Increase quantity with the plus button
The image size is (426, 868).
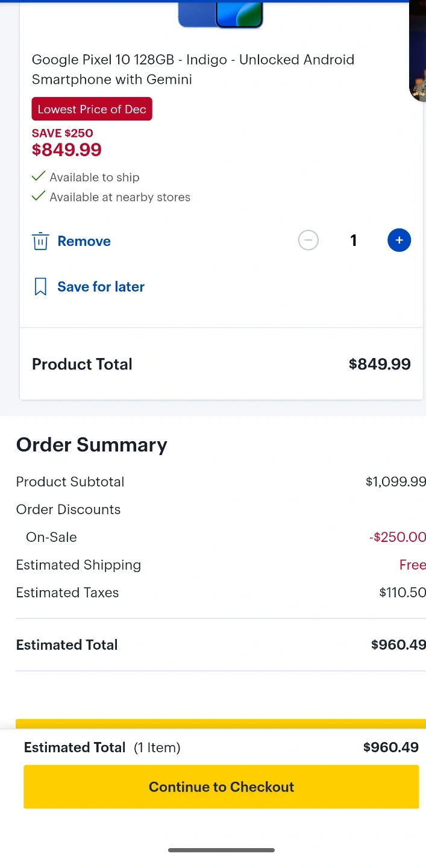399,241
